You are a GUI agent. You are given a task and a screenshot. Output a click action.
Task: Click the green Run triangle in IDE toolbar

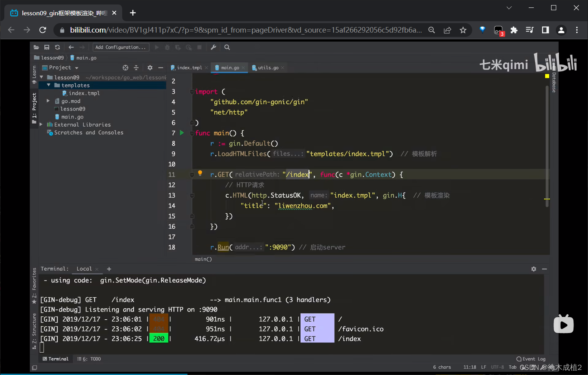click(x=157, y=47)
